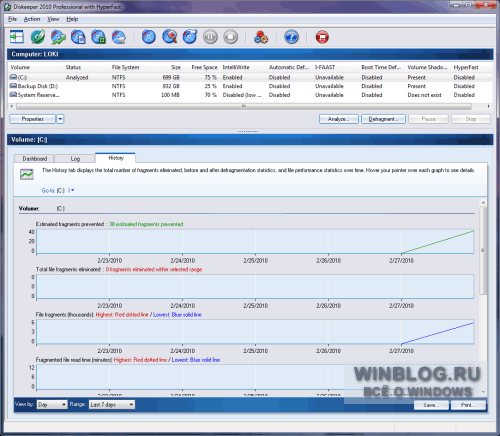500x436 pixels.
Task: Switch to the Log tab
Action: coord(75,159)
